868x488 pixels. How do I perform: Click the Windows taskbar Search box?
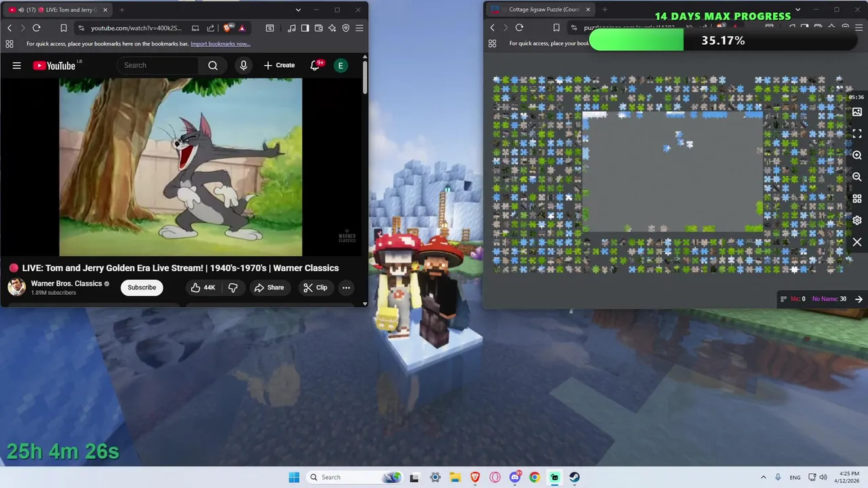tap(354, 477)
